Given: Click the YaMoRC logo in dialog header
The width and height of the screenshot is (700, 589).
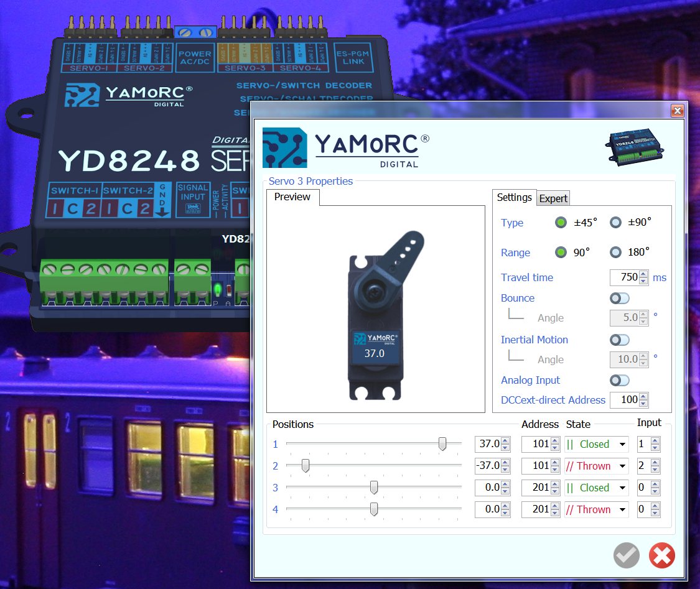Looking at the screenshot, I should pos(346,147).
